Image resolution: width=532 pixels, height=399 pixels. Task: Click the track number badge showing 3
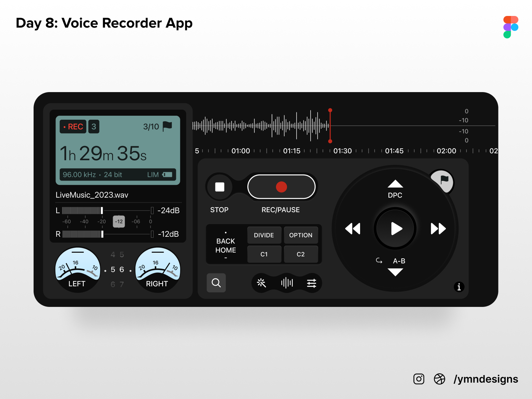click(94, 126)
